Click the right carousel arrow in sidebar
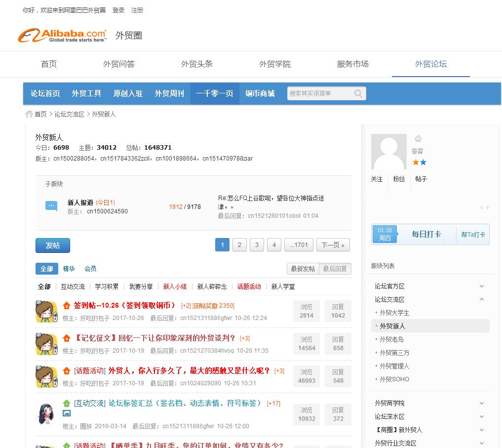Image resolution: width=502 pixels, height=448 pixels. coord(488,207)
